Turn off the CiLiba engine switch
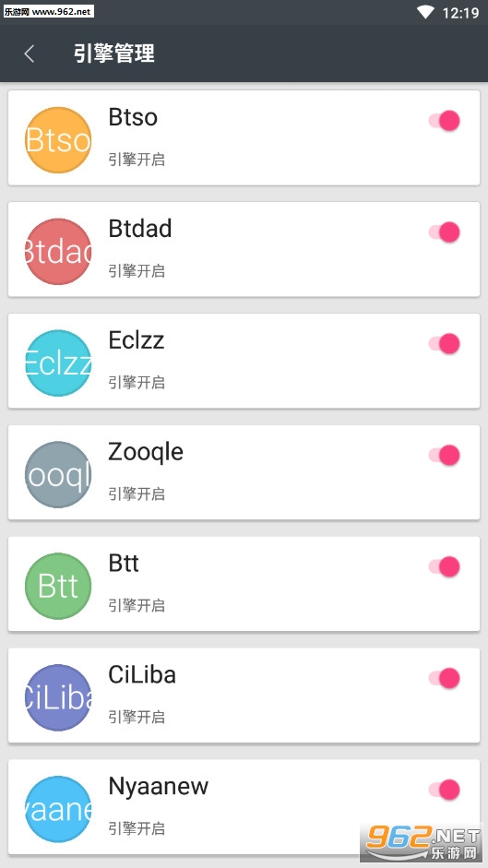The height and width of the screenshot is (868, 488). pos(445,678)
